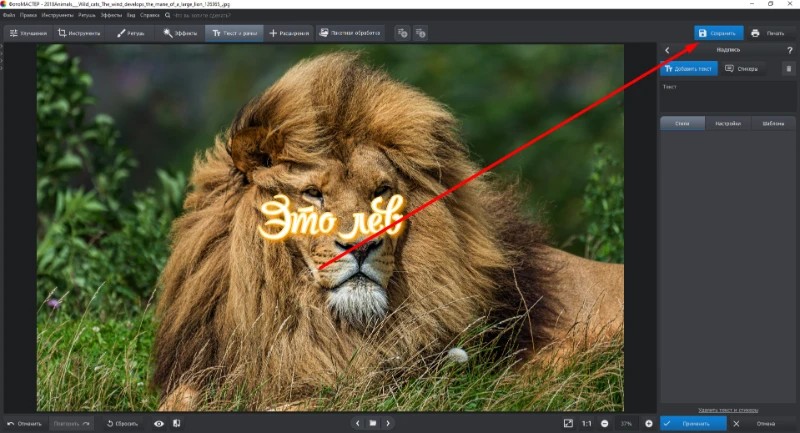
Task: Click Добавить текст button
Action: click(x=689, y=68)
